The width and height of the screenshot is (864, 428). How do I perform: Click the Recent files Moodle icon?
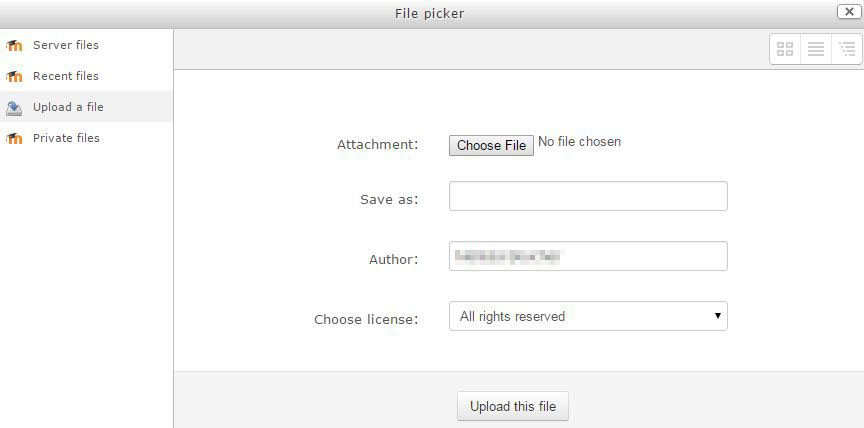pos(14,76)
